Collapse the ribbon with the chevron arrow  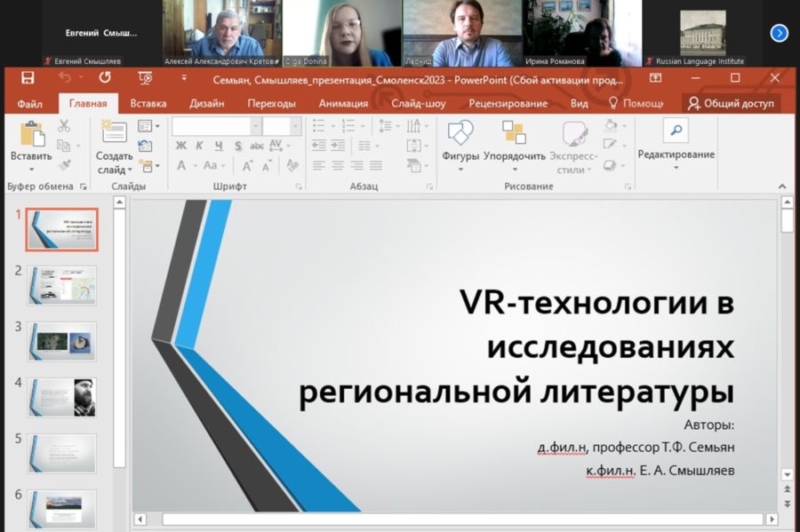pyautogui.click(x=782, y=187)
